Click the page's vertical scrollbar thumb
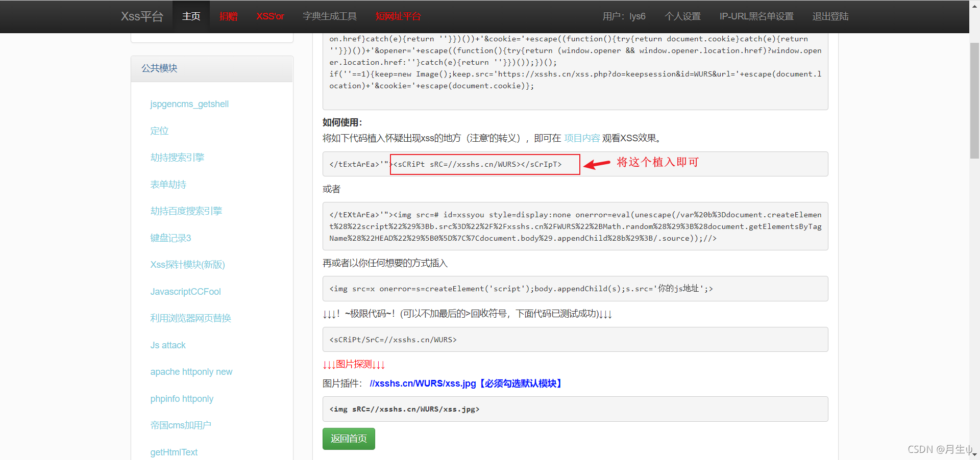The height and width of the screenshot is (460, 980). [974, 100]
